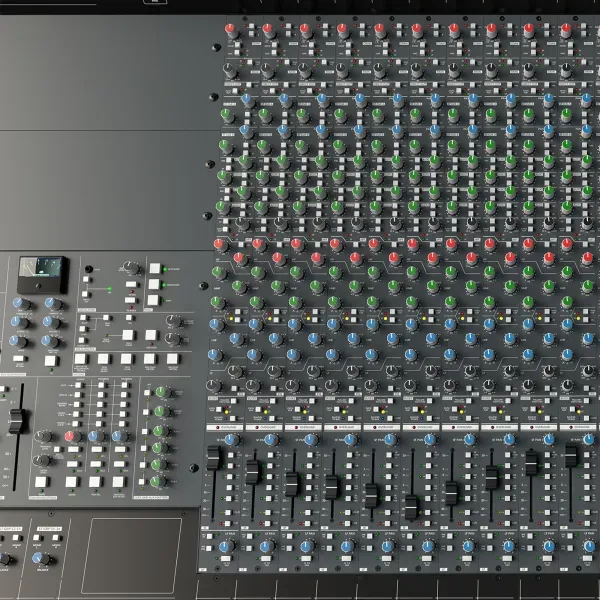Adjust the black oscillator level knob

coord(131,267)
